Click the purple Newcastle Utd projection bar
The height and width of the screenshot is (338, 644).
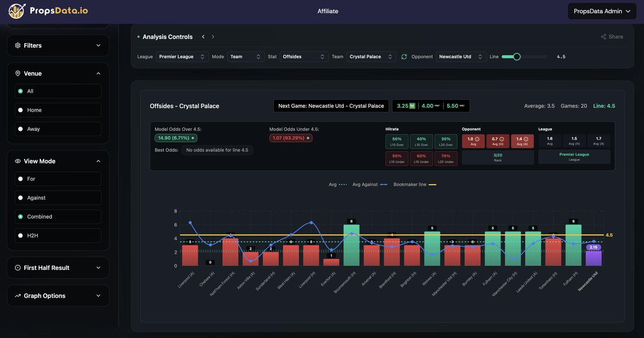pyautogui.click(x=594, y=259)
